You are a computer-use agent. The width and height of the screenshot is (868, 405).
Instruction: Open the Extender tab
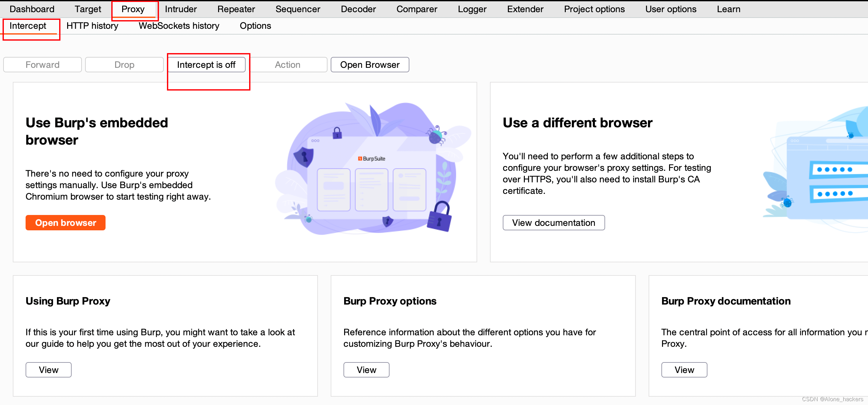coord(525,9)
